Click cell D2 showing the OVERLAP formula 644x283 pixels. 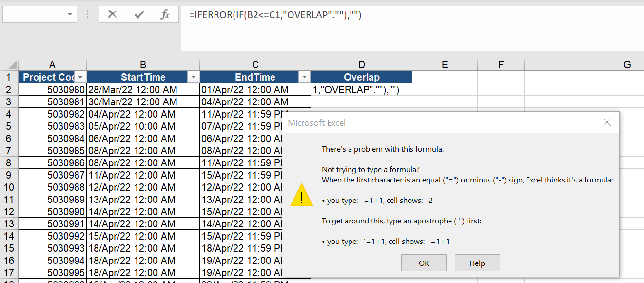pyautogui.click(x=361, y=90)
